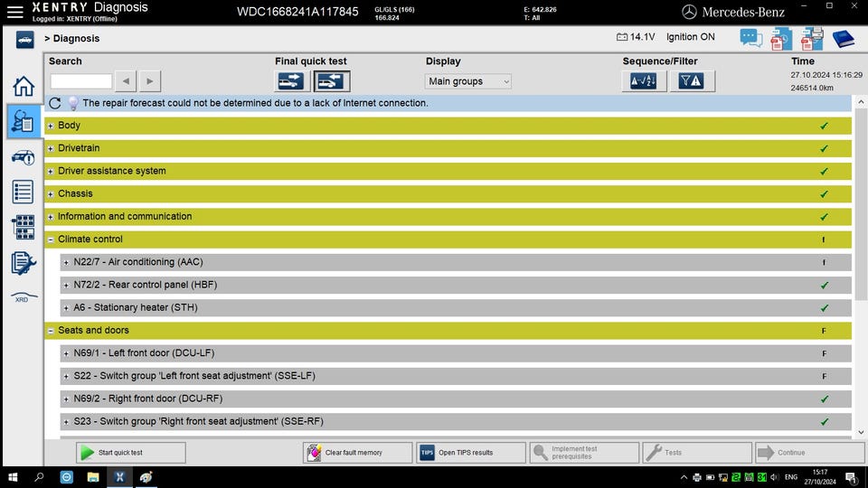The width and height of the screenshot is (868, 488).
Task: Expand S23 Right front seat adjustment switch
Action: (x=66, y=422)
